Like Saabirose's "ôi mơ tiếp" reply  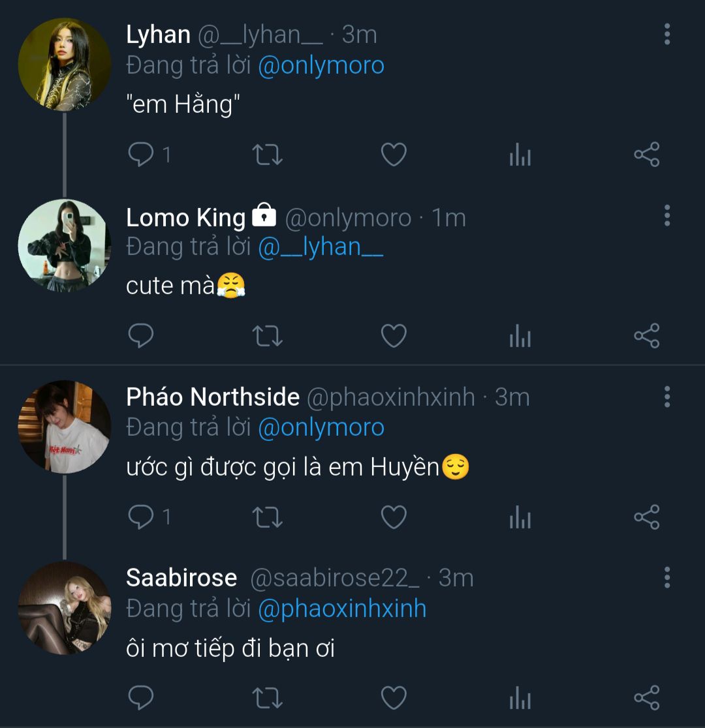click(394, 698)
